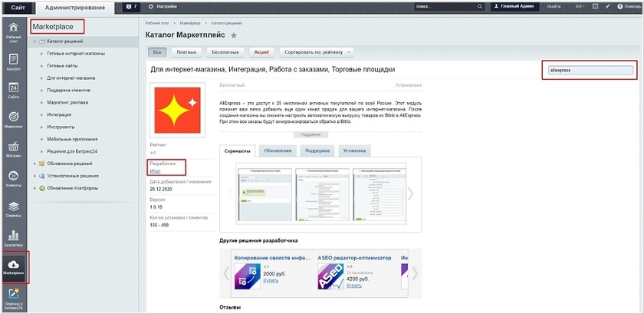
Task: Open Установленные решения tree item
Action: 73,176
